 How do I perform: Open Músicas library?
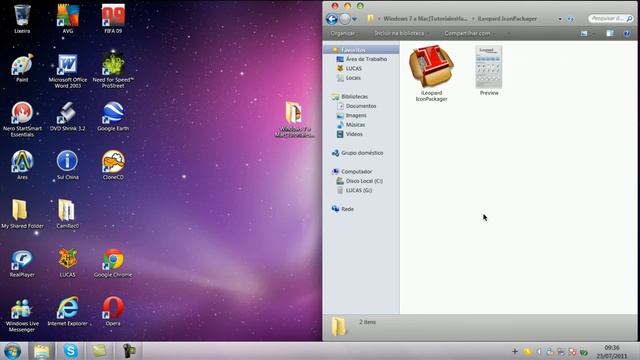pos(355,125)
